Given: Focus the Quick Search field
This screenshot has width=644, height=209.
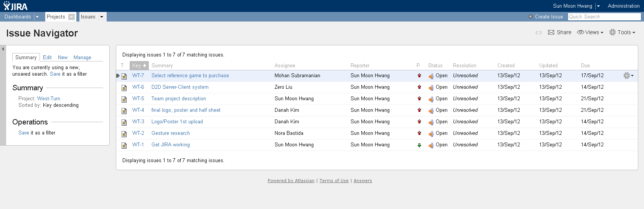Looking at the screenshot, I should 604,17.
